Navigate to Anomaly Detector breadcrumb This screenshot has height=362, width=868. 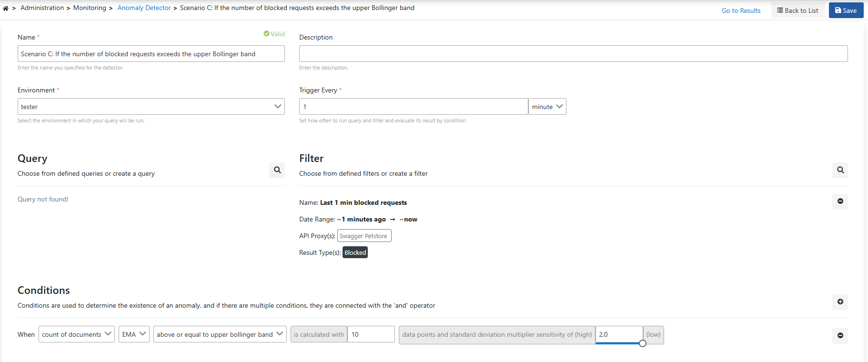click(144, 8)
